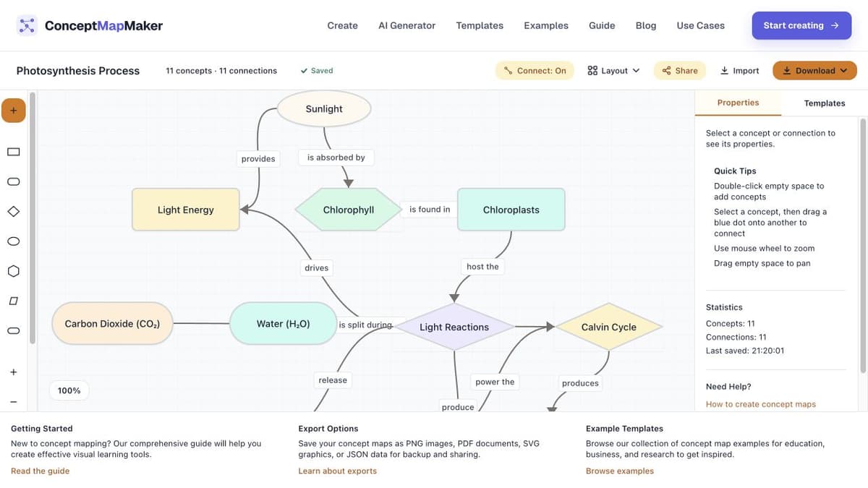Select the Calvin Cycle diamond node
Viewport: 868px width, 488px height.
click(609, 327)
